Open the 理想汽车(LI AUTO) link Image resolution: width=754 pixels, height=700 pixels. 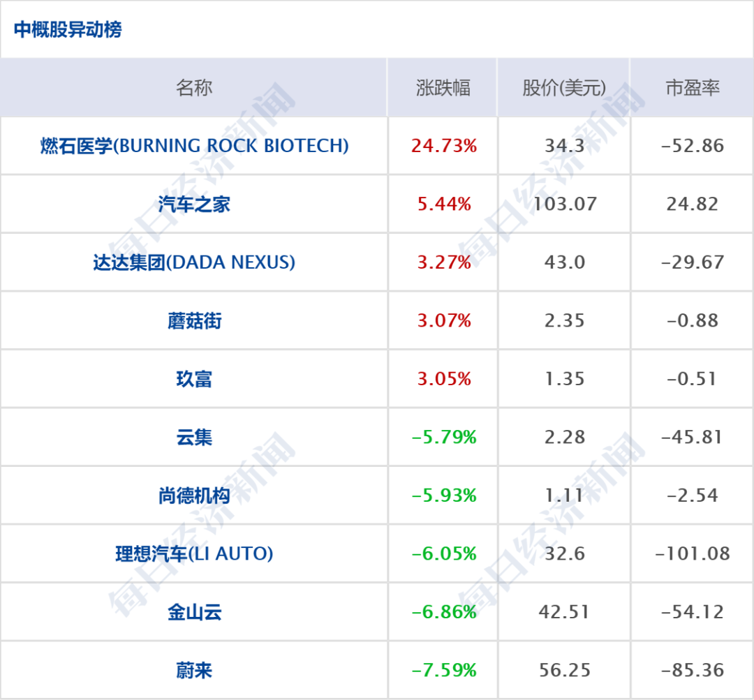click(194, 554)
